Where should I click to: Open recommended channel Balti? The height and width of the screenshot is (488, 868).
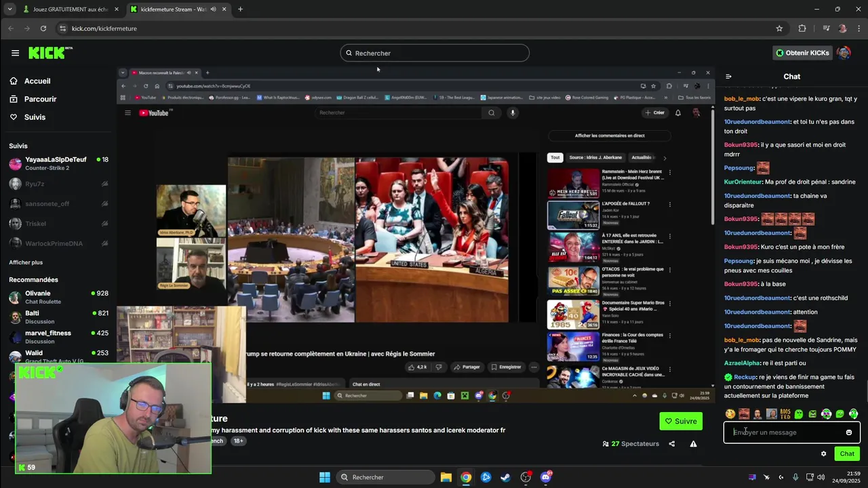coord(58,317)
